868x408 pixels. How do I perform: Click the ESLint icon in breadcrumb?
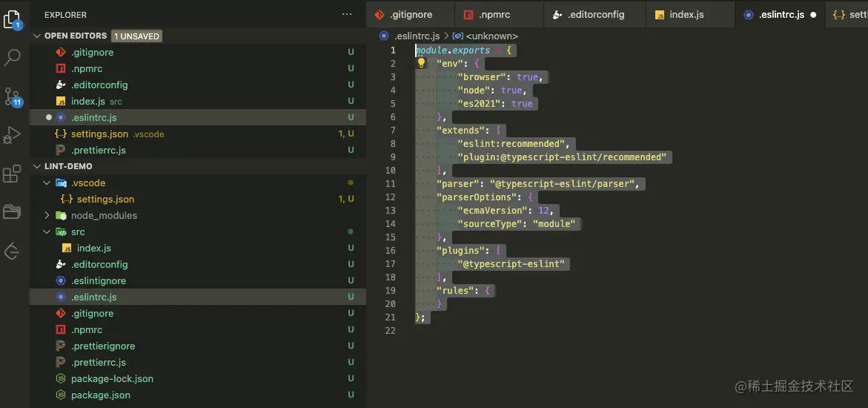click(384, 36)
